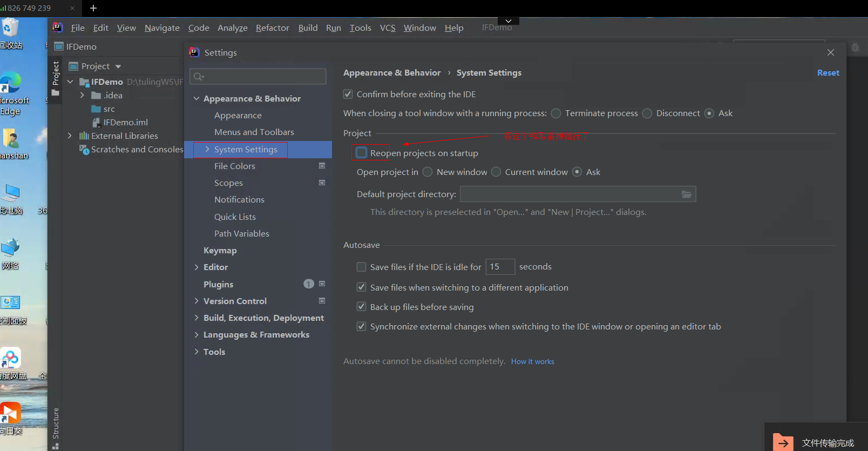Click the project-level icon beside Version Control

click(x=322, y=300)
